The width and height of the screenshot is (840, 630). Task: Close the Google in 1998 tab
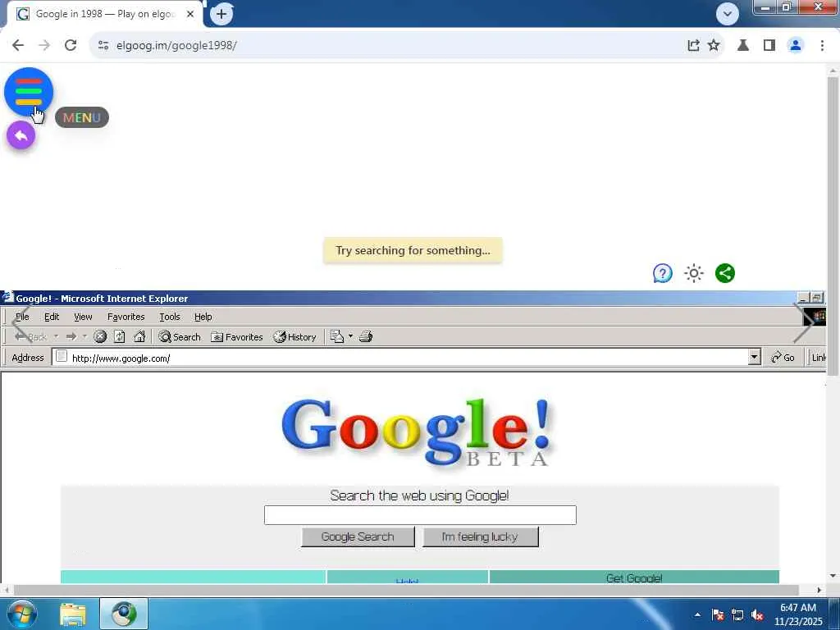click(190, 14)
